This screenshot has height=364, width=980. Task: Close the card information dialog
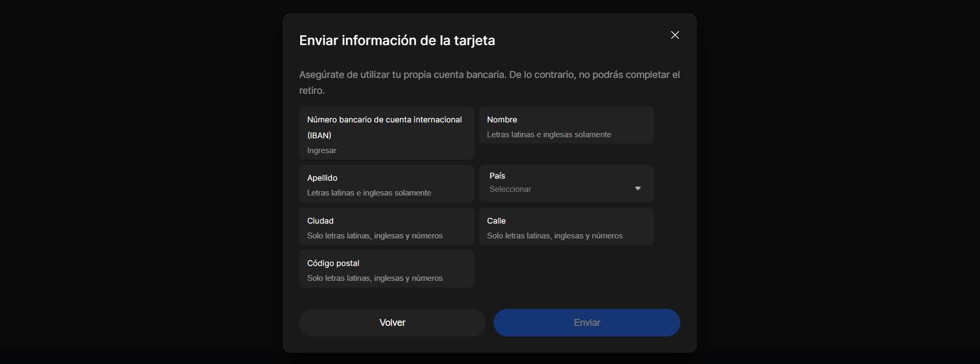pos(675,35)
